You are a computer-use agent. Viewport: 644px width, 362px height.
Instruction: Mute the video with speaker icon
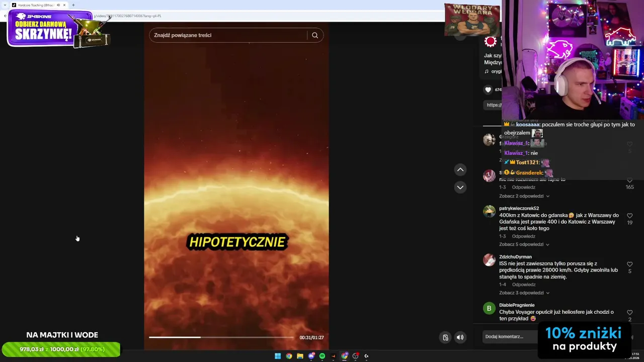coord(460,337)
